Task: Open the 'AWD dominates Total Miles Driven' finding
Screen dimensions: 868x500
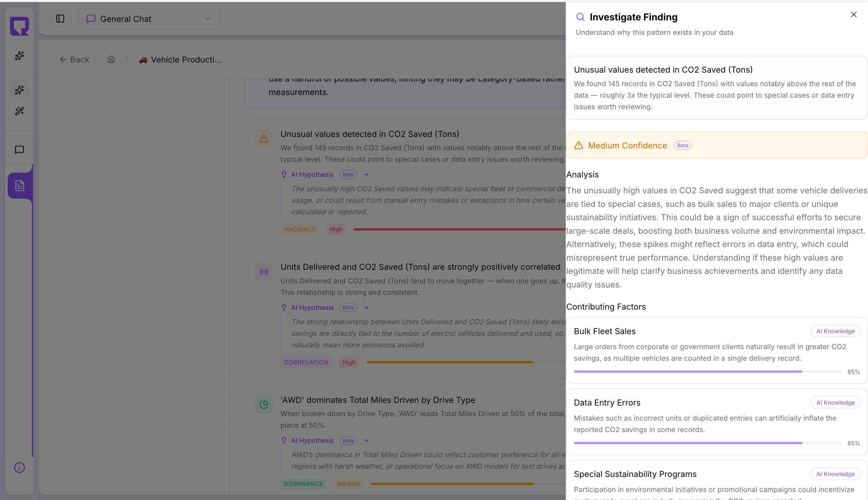Action: (x=405, y=439)
